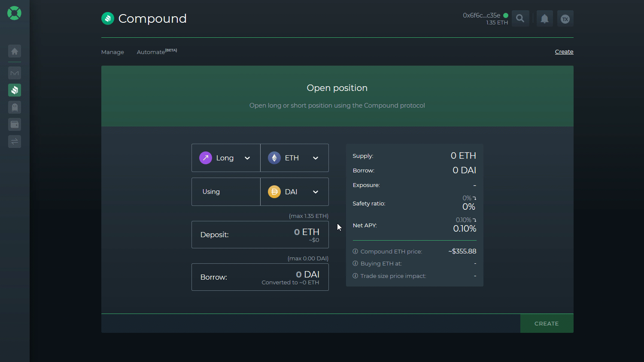The width and height of the screenshot is (644, 362).
Task: Click the purple Long arrow icon
Action: tap(206, 158)
